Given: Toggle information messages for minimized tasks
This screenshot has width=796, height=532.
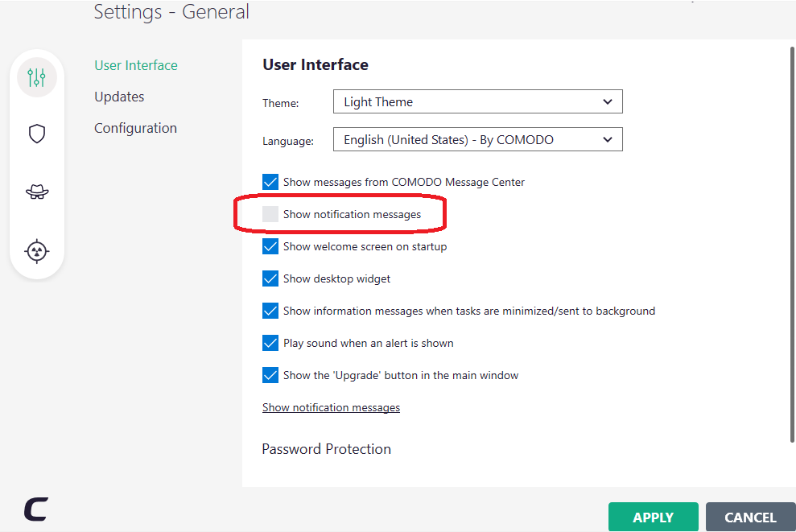Looking at the screenshot, I should [270, 311].
